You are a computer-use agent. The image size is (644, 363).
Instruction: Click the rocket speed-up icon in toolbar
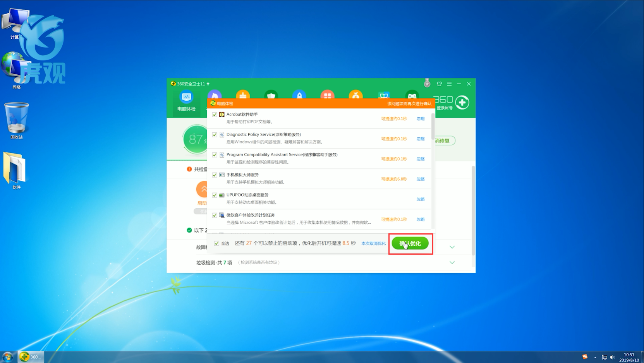[x=299, y=95]
